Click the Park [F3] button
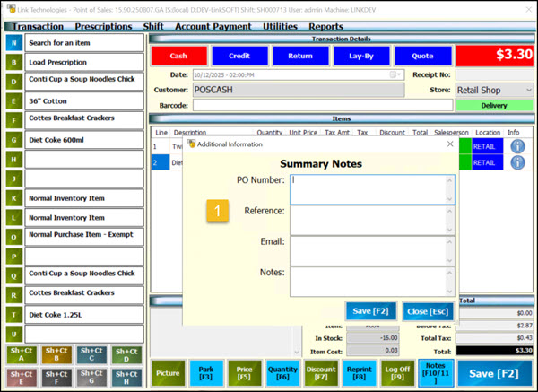Image resolution: width=538 pixels, height=392 pixels. pos(206,372)
